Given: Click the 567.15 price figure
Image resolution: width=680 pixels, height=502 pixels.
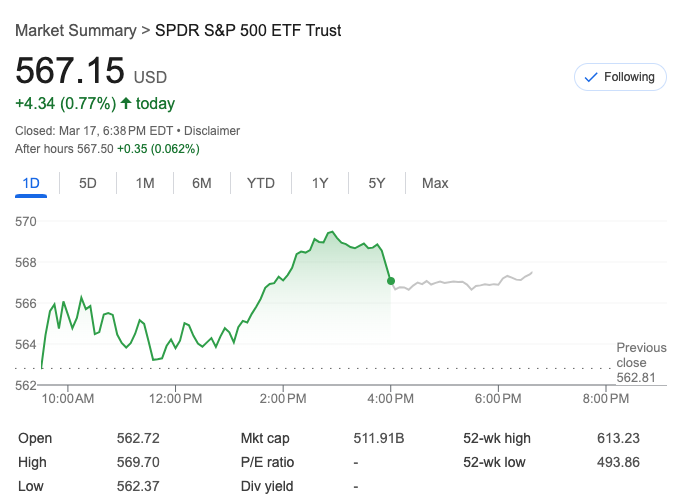Looking at the screenshot, I should tap(70, 72).
